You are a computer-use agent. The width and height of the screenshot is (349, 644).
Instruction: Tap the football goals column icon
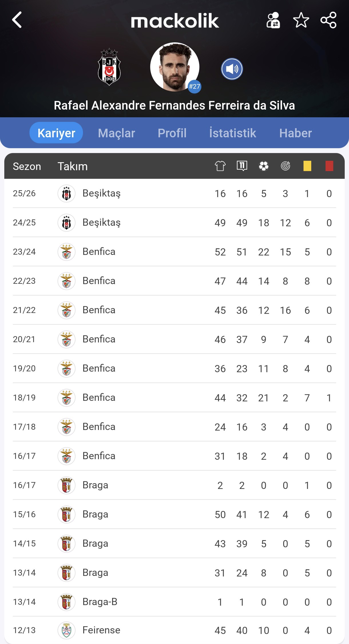click(x=263, y=166)
